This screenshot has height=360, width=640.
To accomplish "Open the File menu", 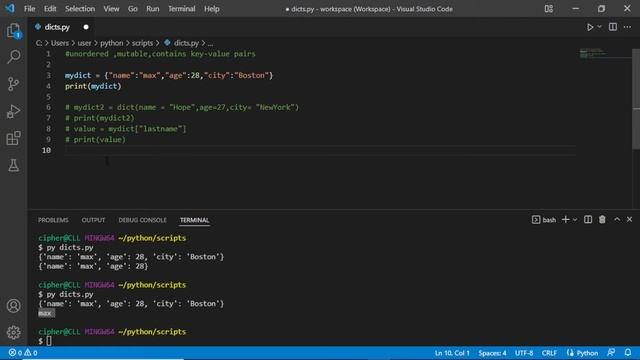I will coord(29,9).
